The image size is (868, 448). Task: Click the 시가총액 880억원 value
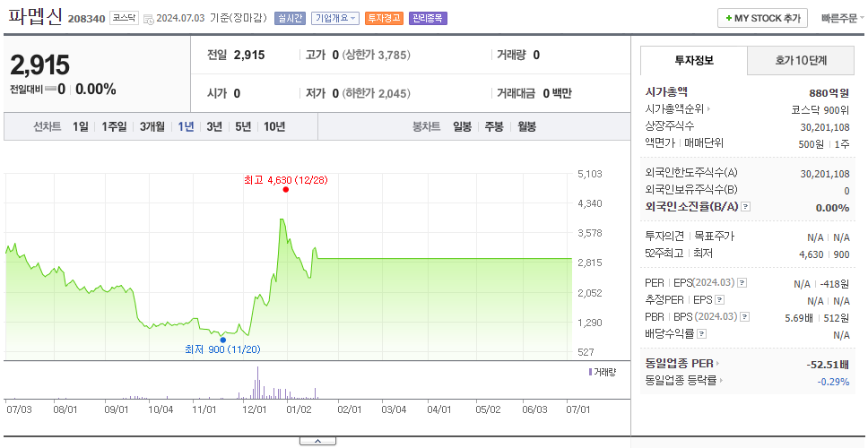[829, 93]
